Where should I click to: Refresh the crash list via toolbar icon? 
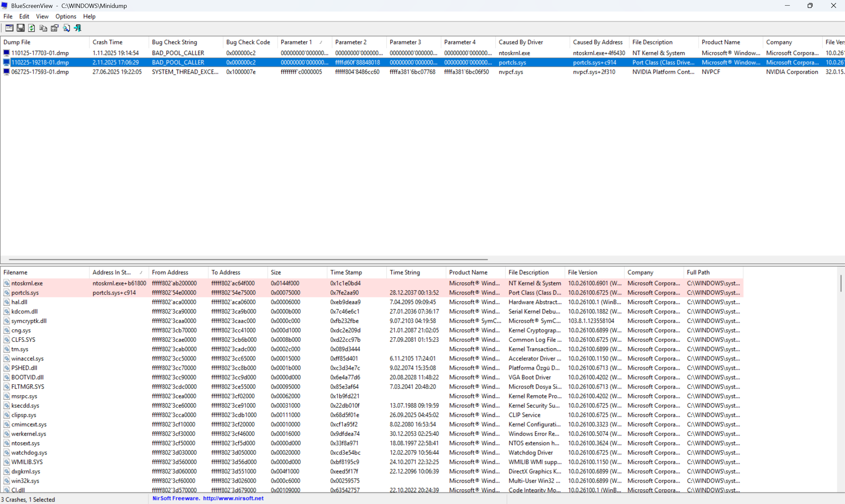32,28
